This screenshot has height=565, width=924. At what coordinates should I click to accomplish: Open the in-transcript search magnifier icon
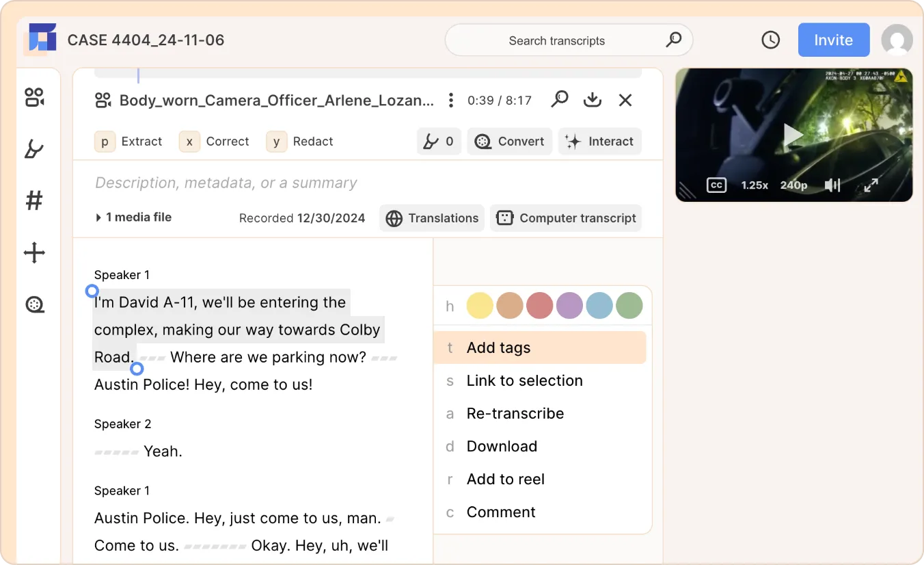point(560,100)
